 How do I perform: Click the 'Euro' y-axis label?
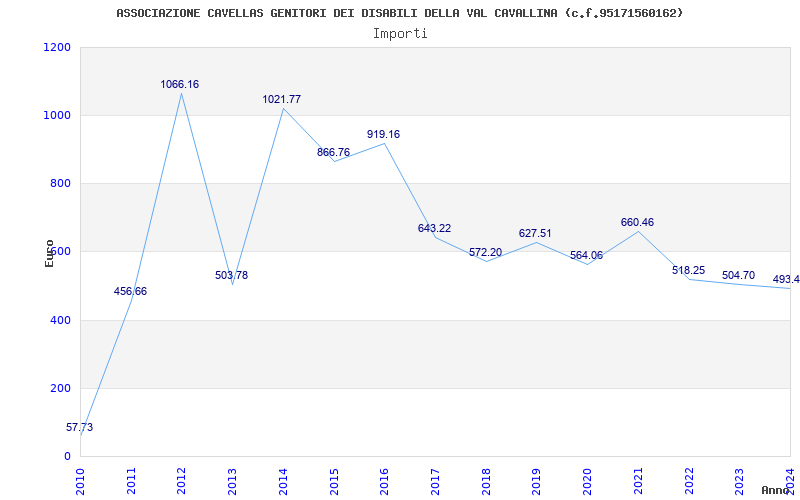click(x=49, y=253)
